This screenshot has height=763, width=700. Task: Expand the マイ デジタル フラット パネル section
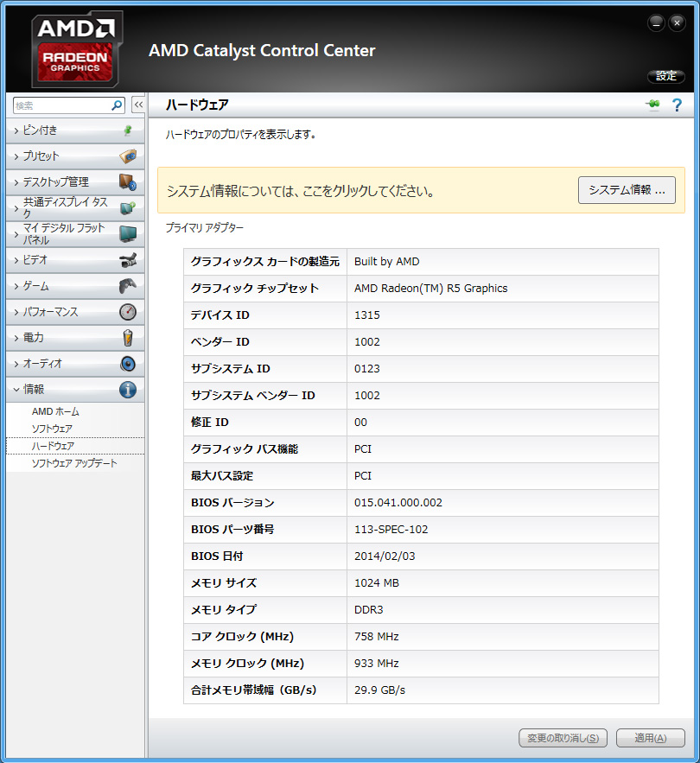(75, 234)
